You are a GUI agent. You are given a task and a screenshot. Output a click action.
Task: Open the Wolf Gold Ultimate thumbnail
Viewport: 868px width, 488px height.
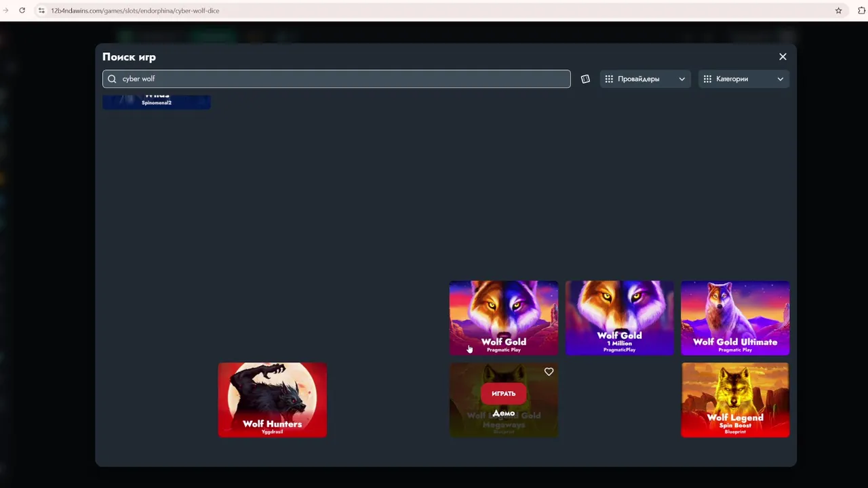(x=735, y=318)
